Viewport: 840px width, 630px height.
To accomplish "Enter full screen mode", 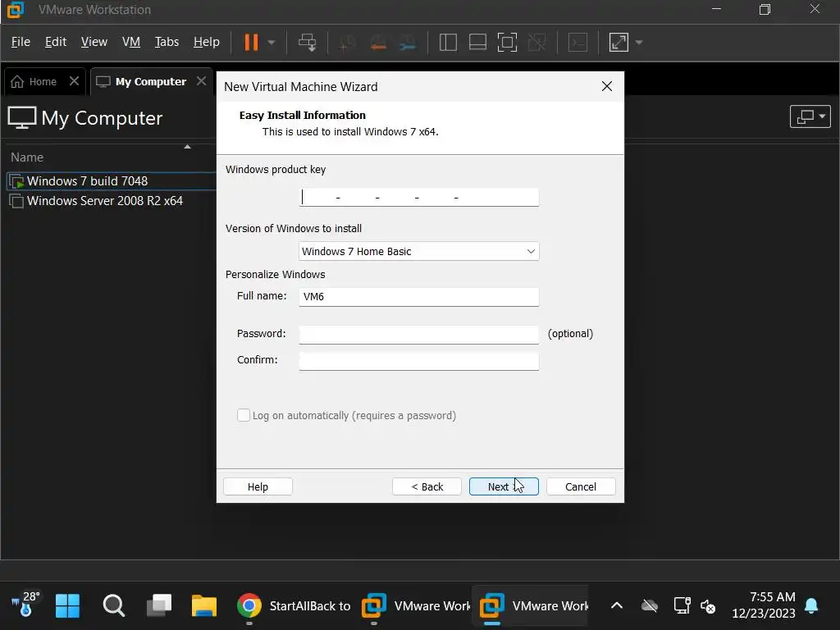I will tap(507, 43).
